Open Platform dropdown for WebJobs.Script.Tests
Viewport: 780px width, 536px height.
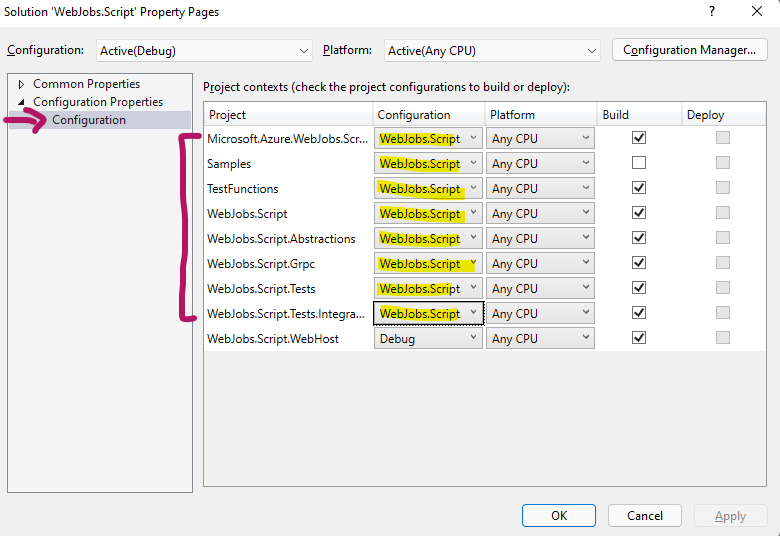(x=540, y=288)
